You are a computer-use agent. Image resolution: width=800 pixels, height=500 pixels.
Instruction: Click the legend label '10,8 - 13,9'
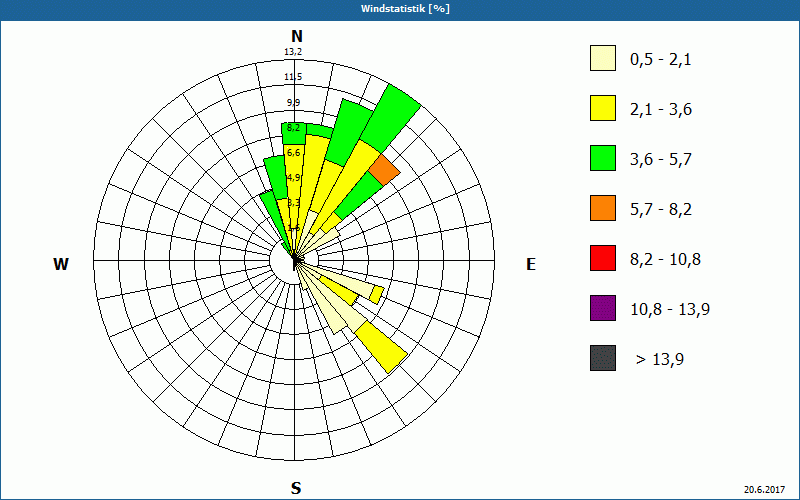coord(670,310)
